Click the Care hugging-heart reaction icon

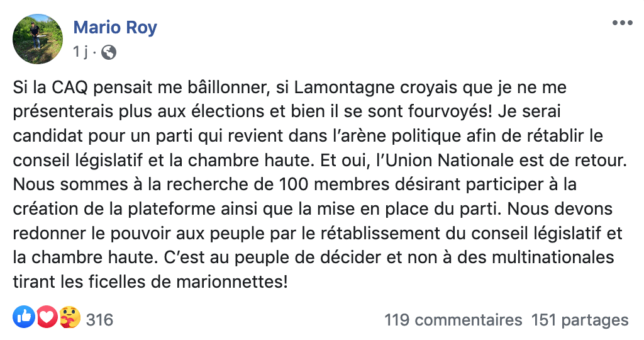[x=69, y=319]
